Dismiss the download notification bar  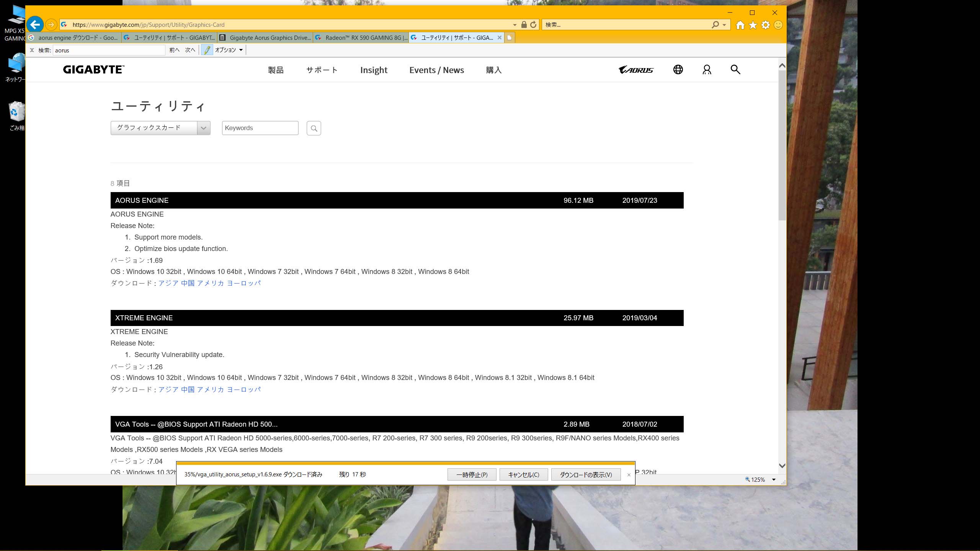point(629,475)
